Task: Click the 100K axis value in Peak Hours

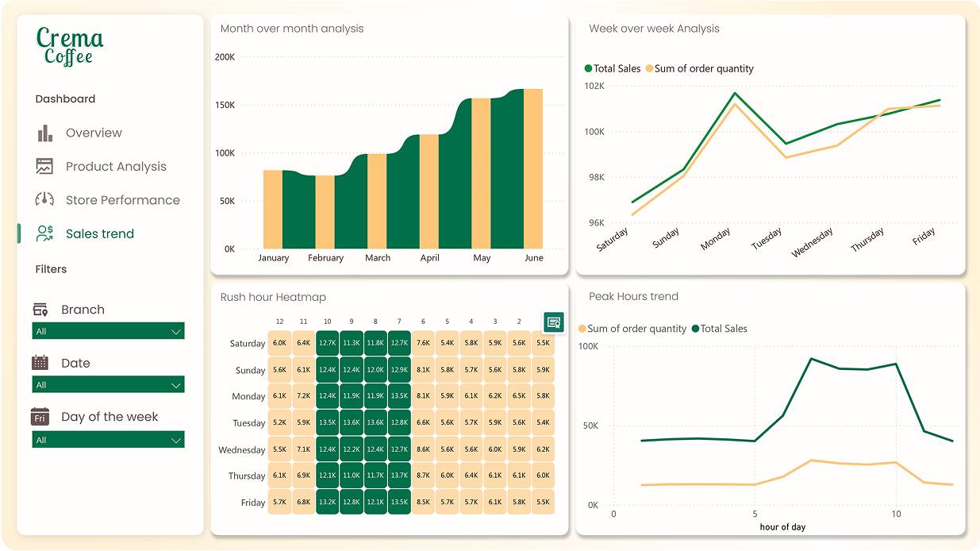Action: [588, 346]
